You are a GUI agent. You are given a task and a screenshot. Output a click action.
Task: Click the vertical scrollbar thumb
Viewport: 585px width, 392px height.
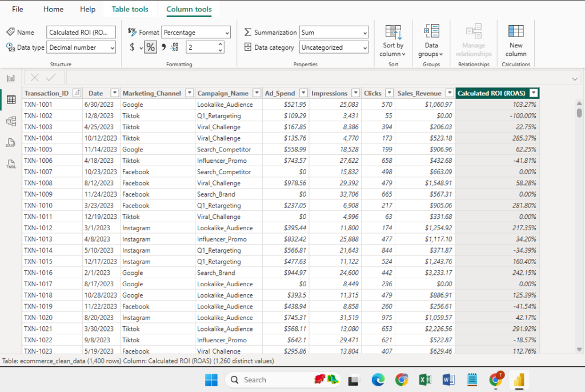(x=579, y=113)
